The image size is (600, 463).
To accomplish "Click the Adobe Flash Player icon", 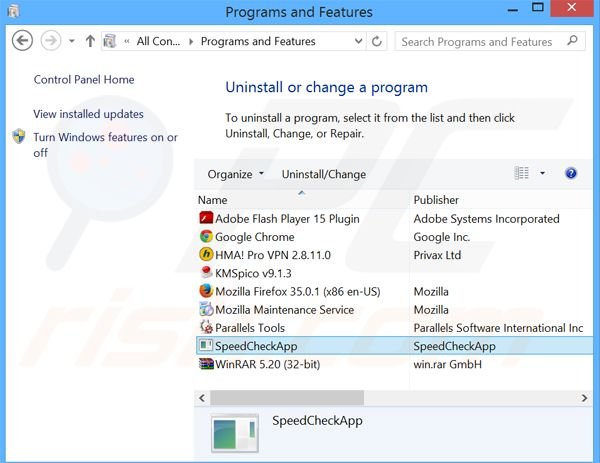I will [x=206, y=219].
